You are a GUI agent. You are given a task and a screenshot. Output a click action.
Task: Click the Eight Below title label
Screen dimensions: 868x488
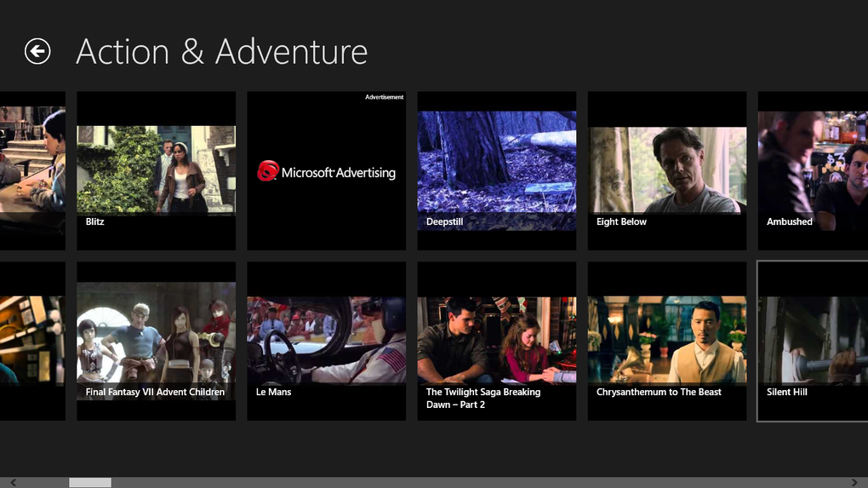pos(621,221)
